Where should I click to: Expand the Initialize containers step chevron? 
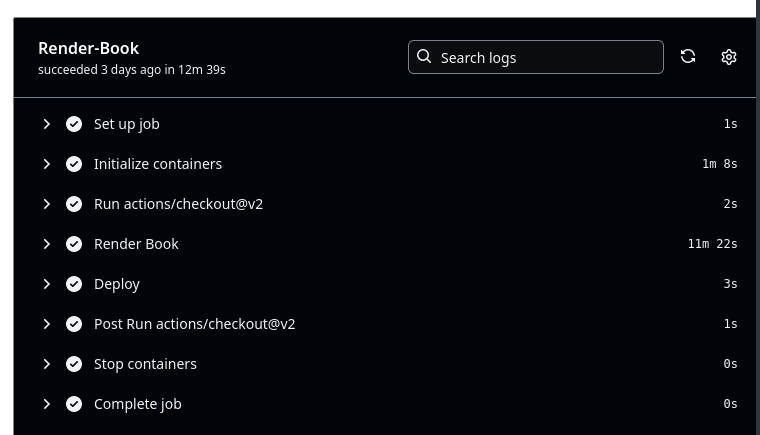[x=47, y=164]
